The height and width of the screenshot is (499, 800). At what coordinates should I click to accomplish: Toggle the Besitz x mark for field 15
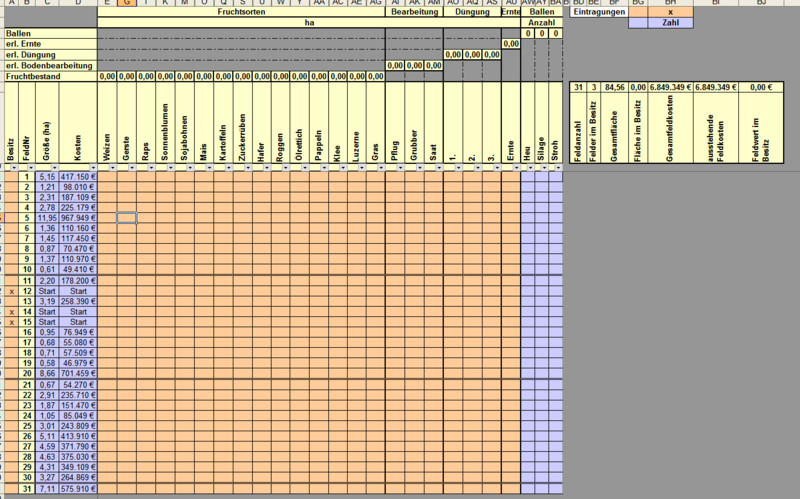click(11, 321)
